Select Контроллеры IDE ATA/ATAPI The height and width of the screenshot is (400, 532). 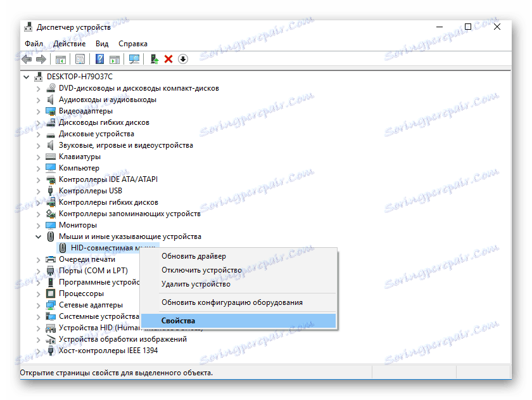coord(108,179)
